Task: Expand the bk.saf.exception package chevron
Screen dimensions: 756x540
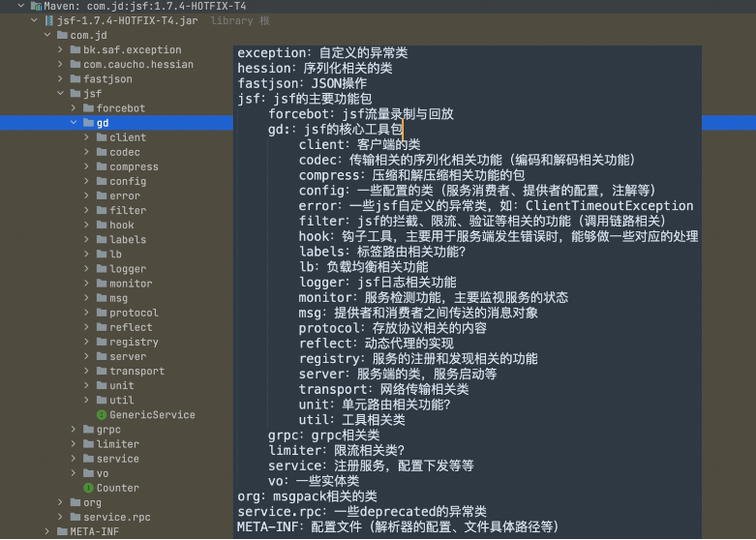Action: pos(60,49)
